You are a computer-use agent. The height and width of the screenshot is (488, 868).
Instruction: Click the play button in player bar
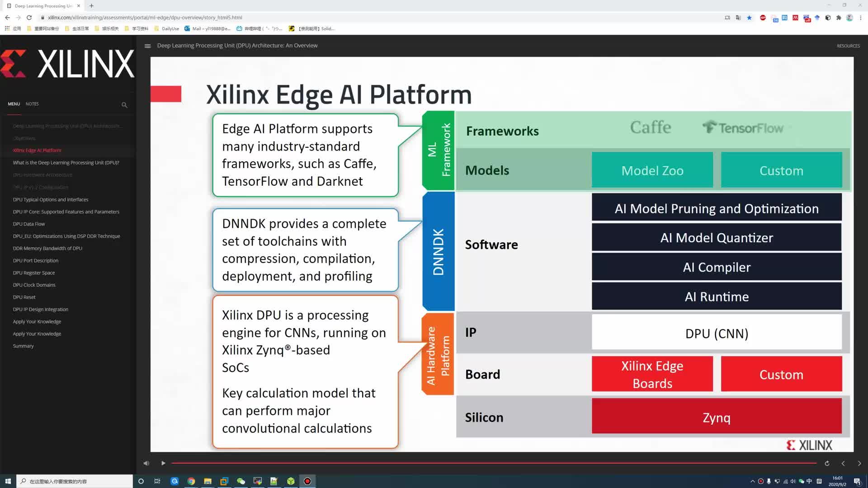(163, 463)
